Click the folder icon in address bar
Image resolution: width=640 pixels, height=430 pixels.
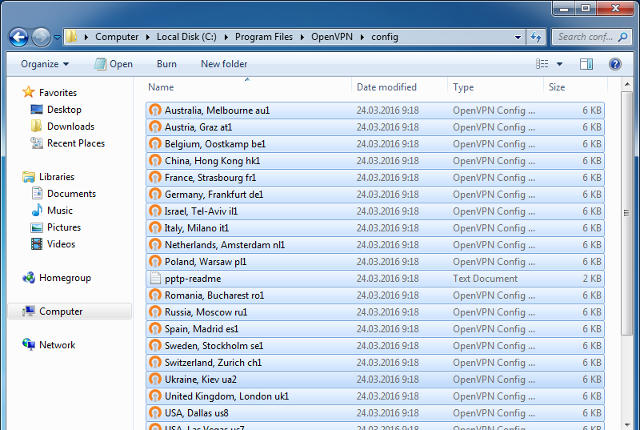[x=71, y=37]
